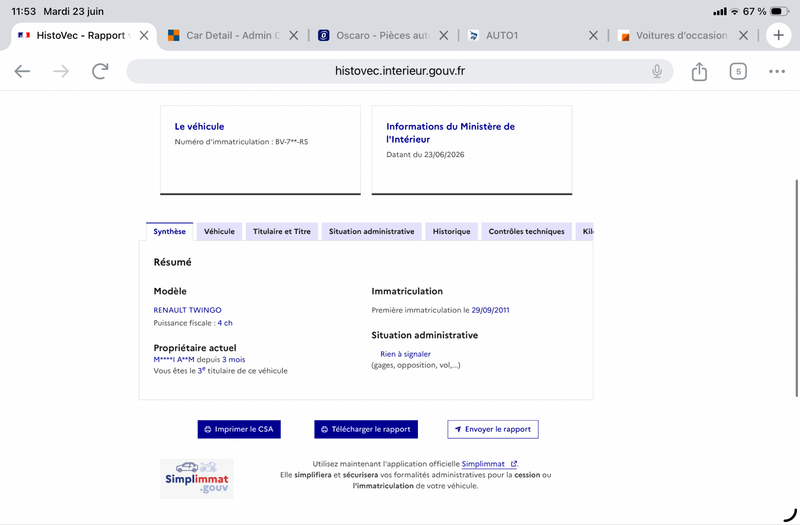The height and width of the screenshot is (525, 800).
Task: Go back with the browser back arrow
Action: (22, 71)
